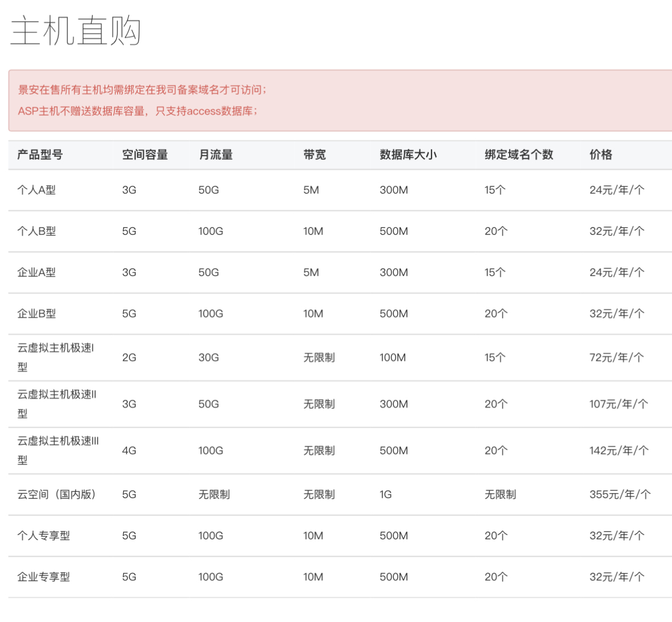The width and height of the screenshot is (672, 622).
Task: Click the 数据库大小 column header
Action: (408, 155)
